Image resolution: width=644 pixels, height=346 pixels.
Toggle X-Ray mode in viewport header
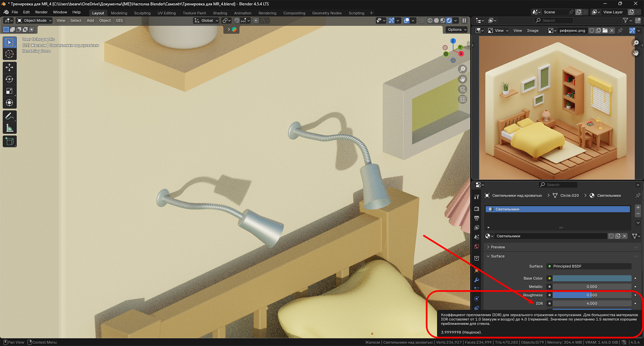[421, 21]
